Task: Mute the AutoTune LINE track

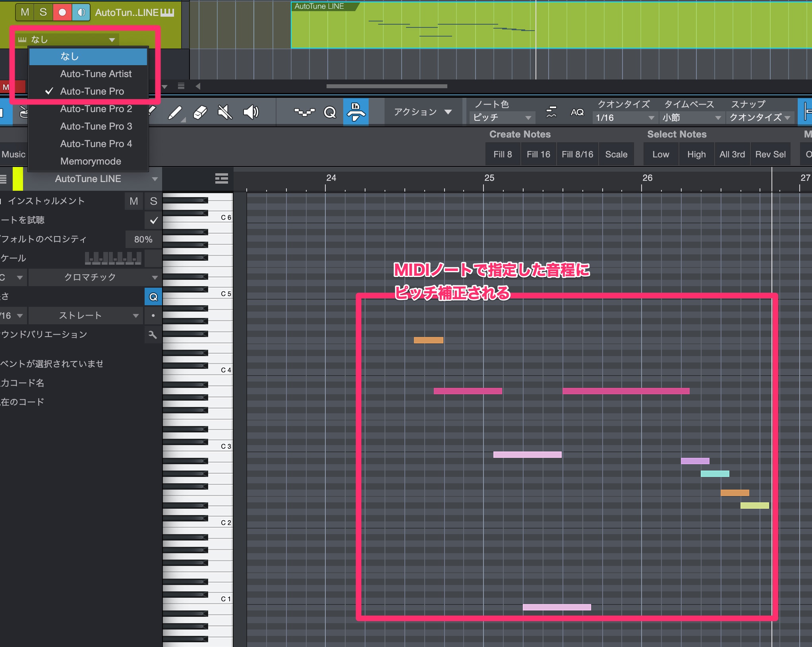Action: point(25,12)
